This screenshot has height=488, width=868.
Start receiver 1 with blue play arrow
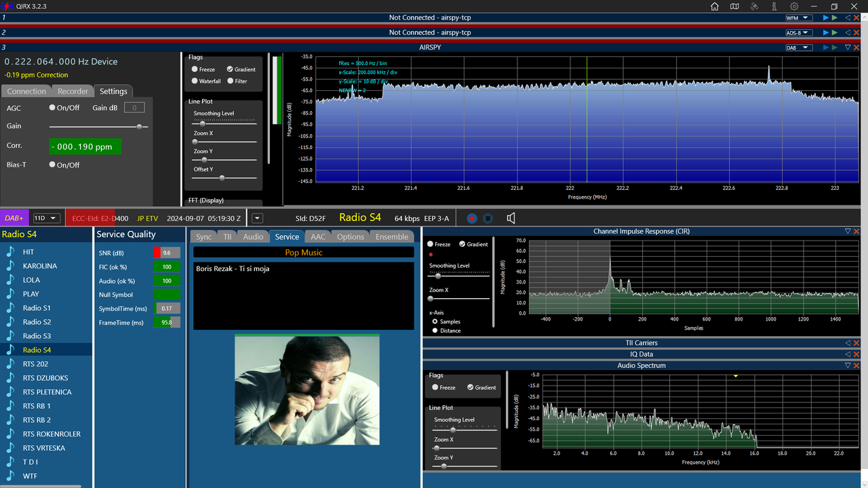tap(825, 18)
